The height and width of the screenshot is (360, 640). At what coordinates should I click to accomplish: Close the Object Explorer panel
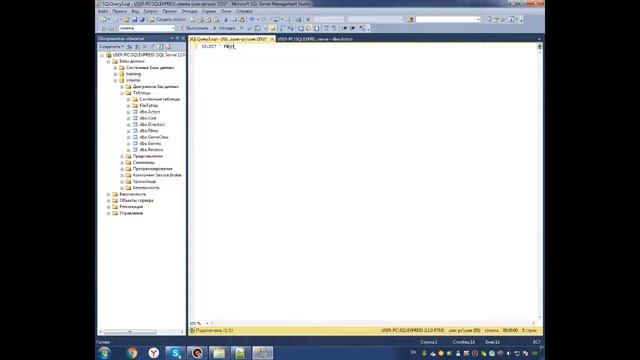click(x=182, y=38)
